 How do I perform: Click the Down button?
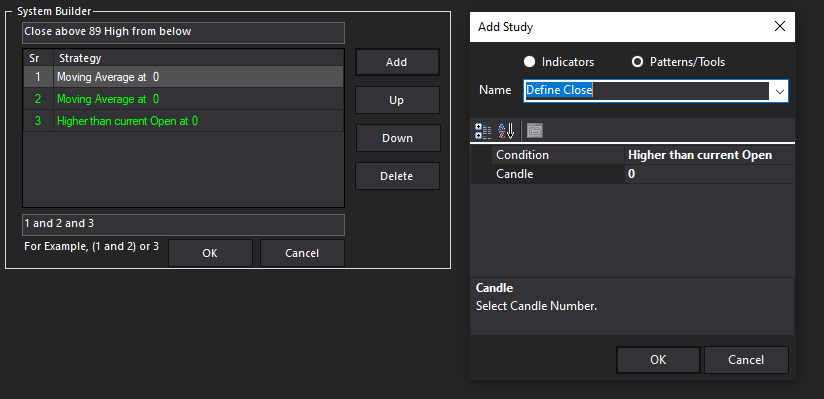coord(398,138)
